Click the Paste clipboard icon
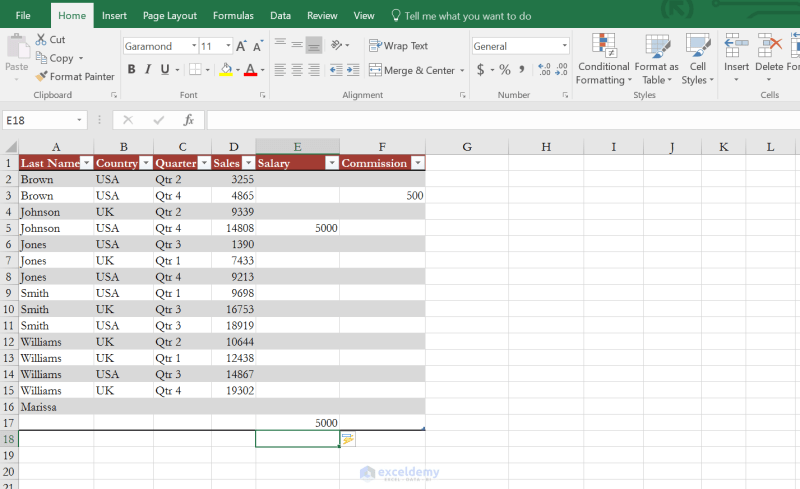 17,47
